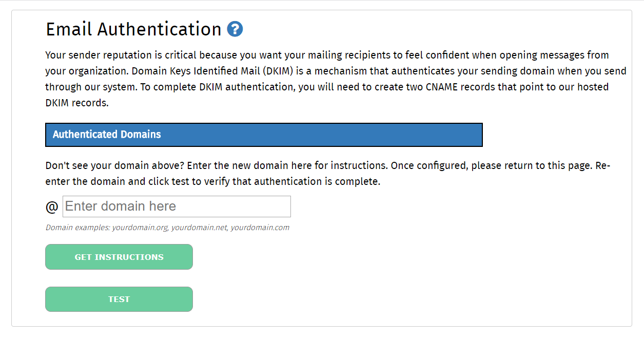644x338 pixels.
Task: Click the @ symbol before the domain field
Action: click(52, 207)
